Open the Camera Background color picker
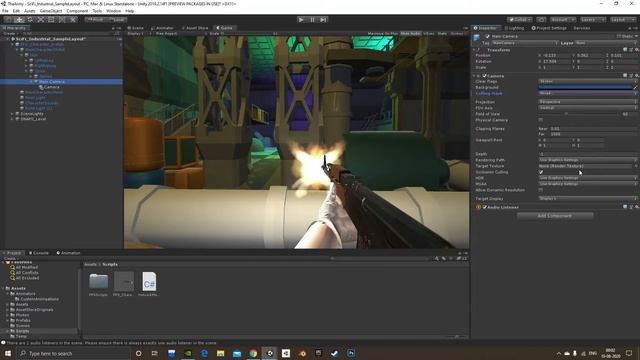Viewport: 640px width, 360px height. coord(585,87)
